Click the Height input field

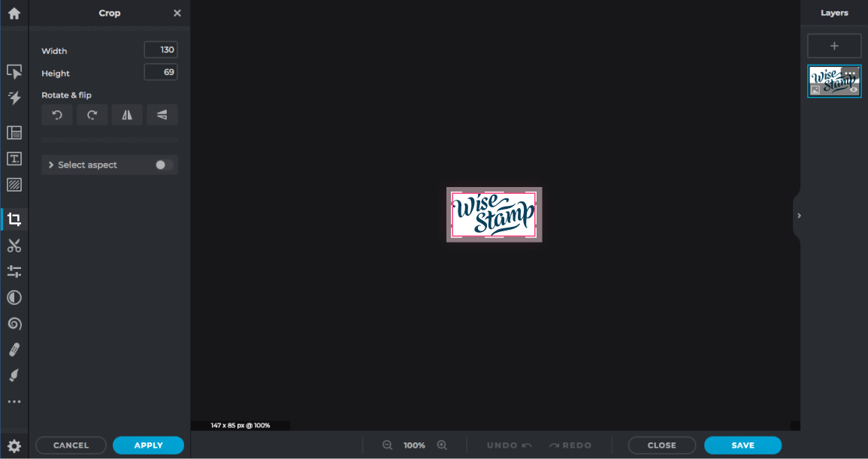(x=161, y=72)
